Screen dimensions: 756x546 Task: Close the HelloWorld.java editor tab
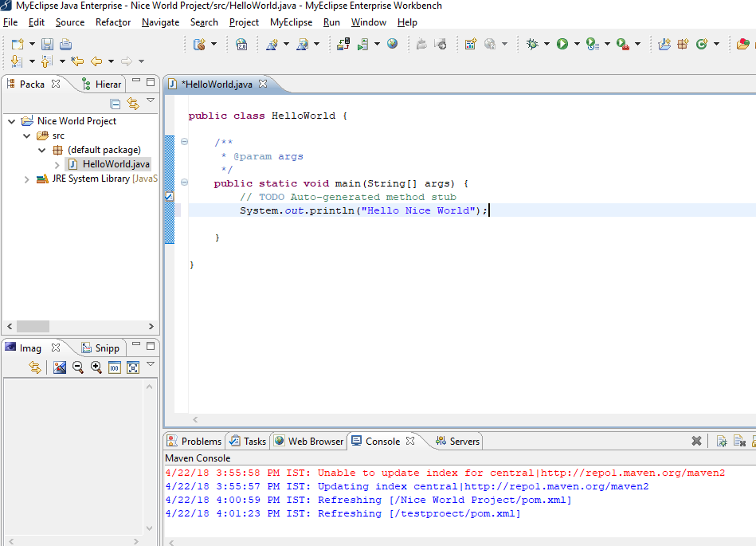click(263, 84)
